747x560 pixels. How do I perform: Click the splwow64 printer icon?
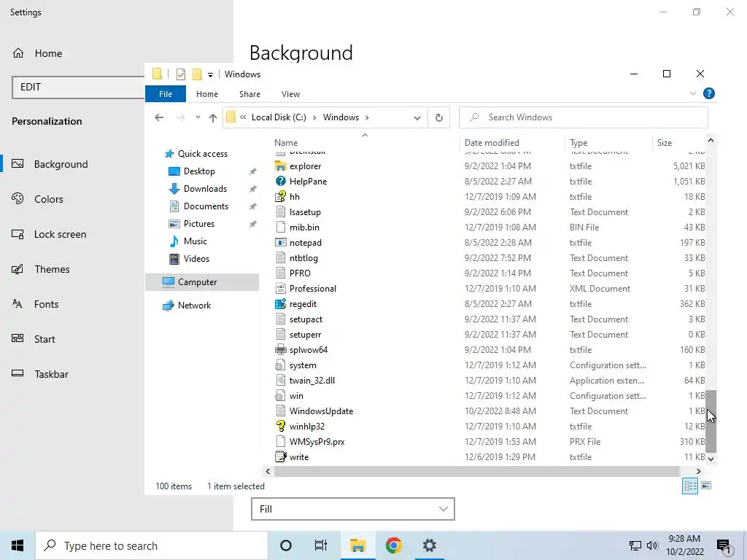tap(281, 350)
